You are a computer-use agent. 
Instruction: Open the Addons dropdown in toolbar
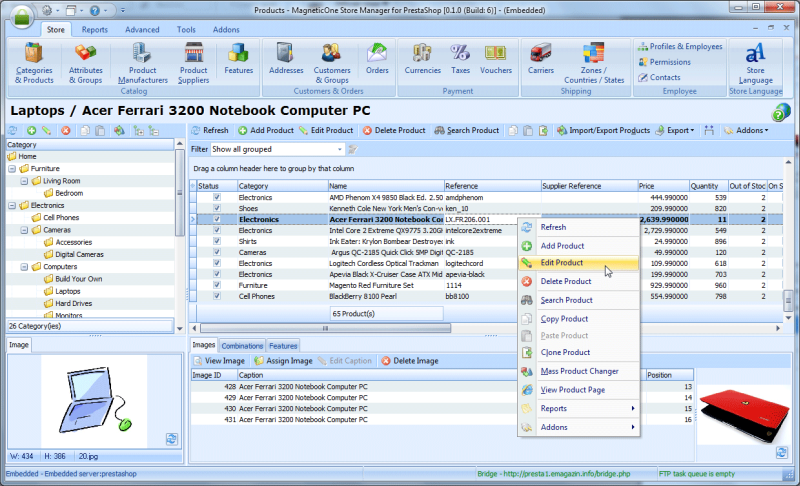(746, 131)
